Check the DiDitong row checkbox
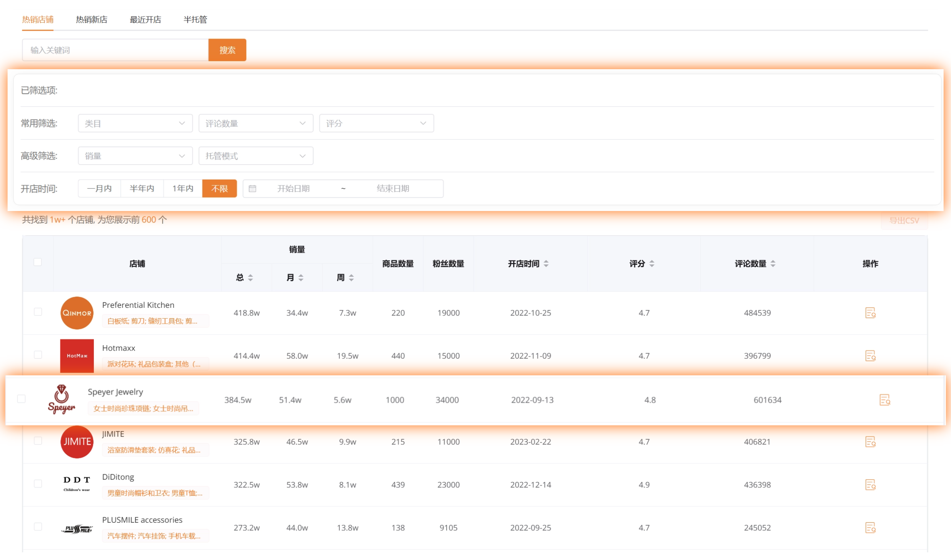Screen dimensions: 951x560 38,484
